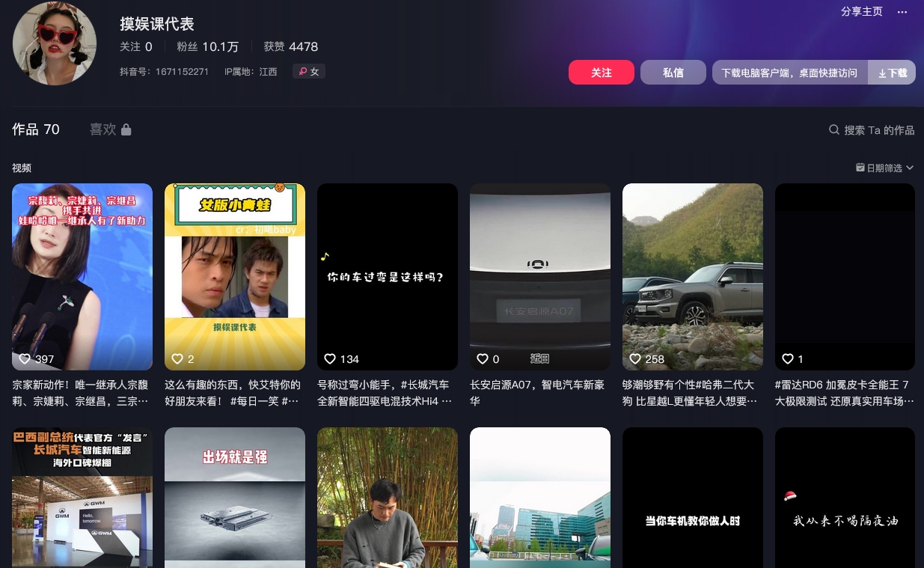Click the caption 号称过弯小能手 #长城汽车
Image resolution: width=924 pixels, height=568 pixels.
[388, 393]
